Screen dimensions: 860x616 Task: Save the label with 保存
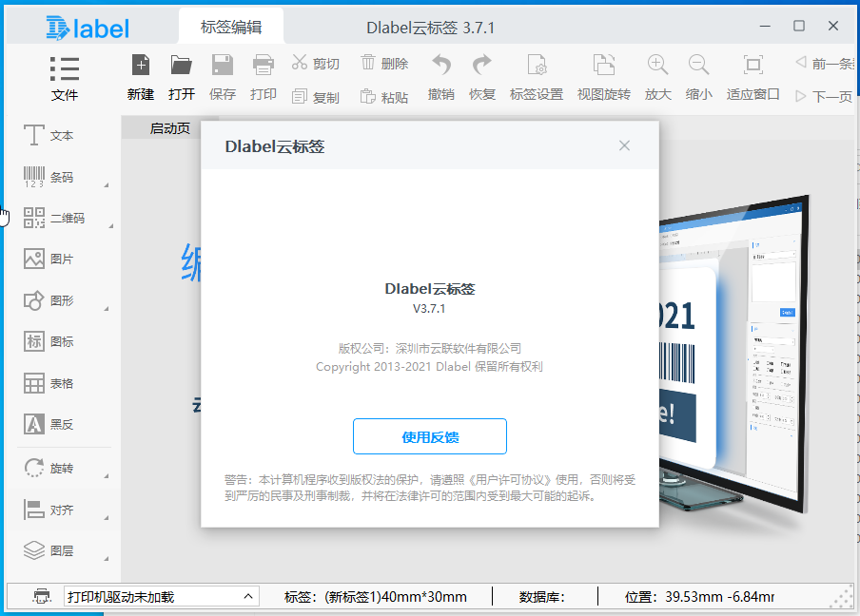pos(222,78)
